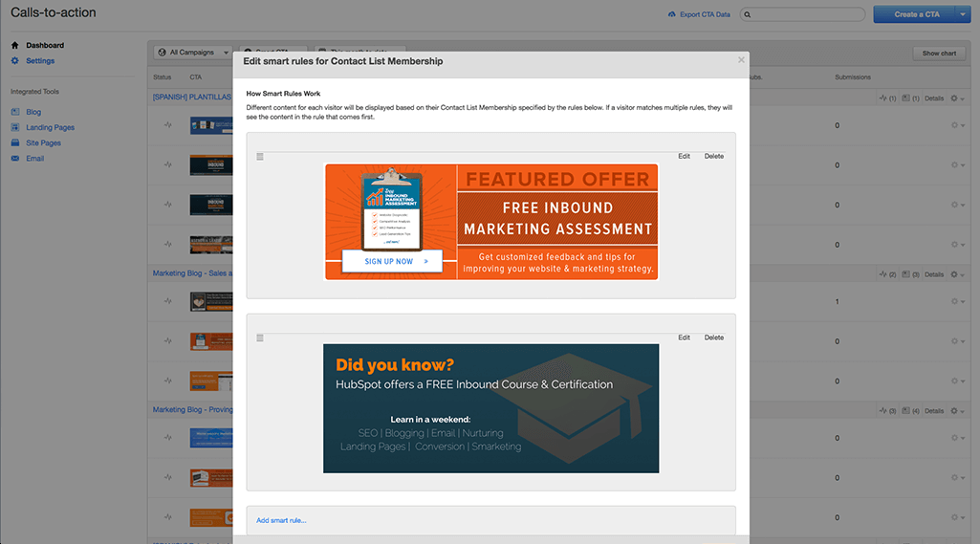The width and height of the screenshot is (980, 544).
Task: Close the Edit smart rules dialog
Action: click(x=741, y=60)
